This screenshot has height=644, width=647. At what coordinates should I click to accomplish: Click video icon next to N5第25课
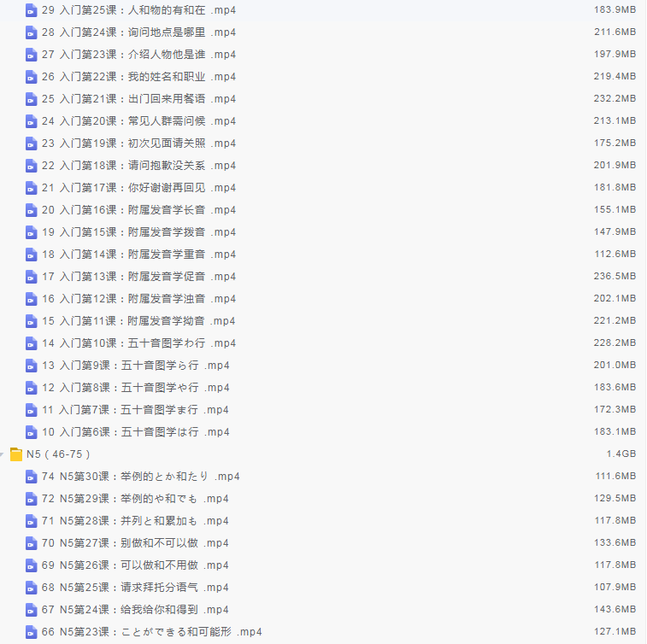(x=32, y=588)
